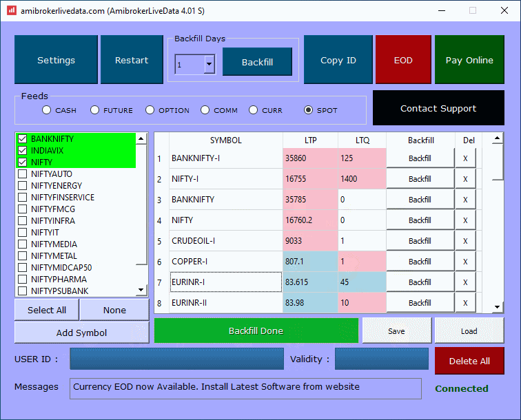Delete CRUDEOIL-I row with X
Viewport: 521px width, 420px height.
click(x=465, y=240)
